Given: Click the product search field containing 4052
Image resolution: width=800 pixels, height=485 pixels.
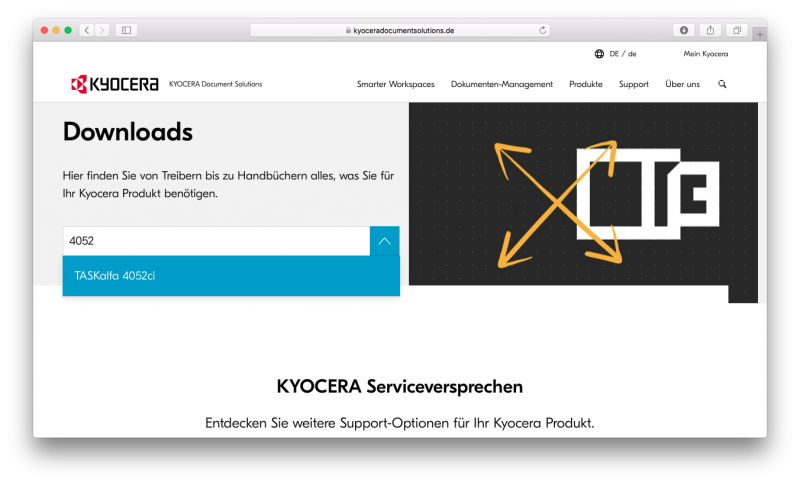Looking at the screenshot, I should 216,241.
